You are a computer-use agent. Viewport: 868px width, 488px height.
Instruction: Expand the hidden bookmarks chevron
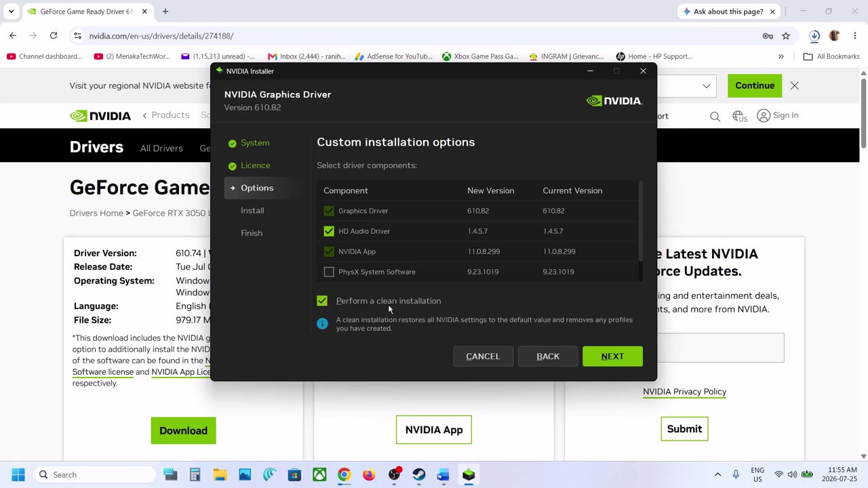click(781, 56)
